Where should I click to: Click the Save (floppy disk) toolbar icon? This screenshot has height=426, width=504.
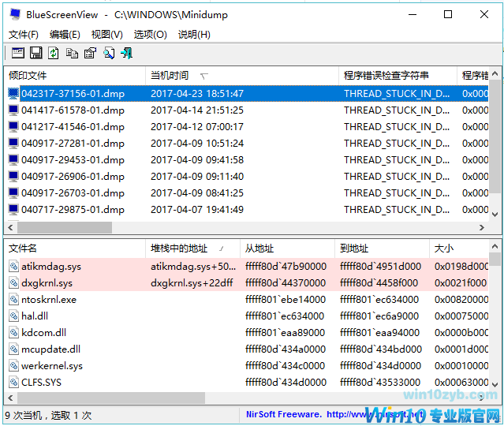click(35, 53)
